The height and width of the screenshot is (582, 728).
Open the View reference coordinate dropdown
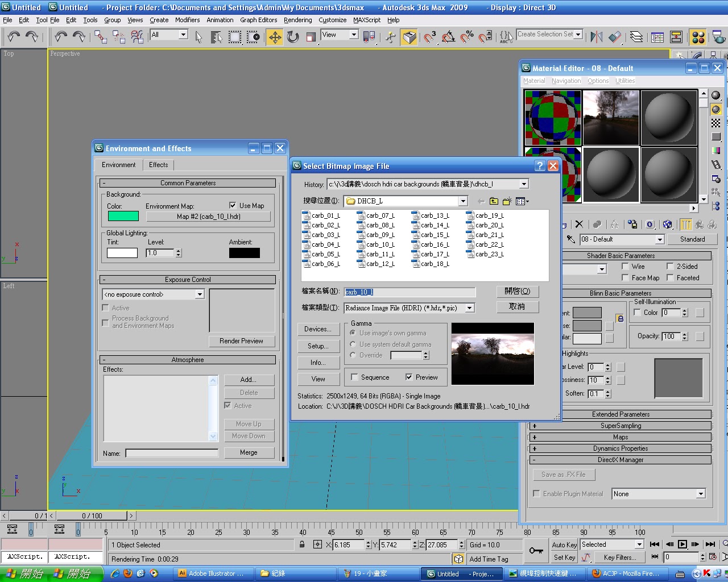point(353,35)
